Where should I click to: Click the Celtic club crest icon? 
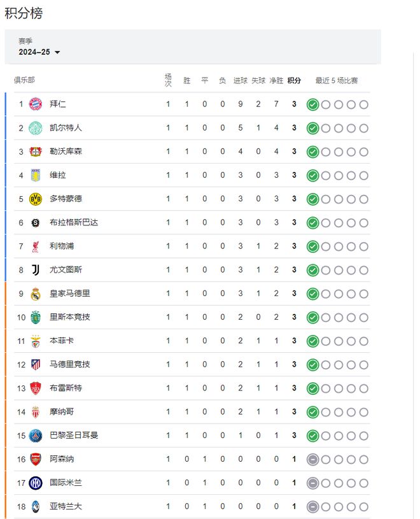36,128
